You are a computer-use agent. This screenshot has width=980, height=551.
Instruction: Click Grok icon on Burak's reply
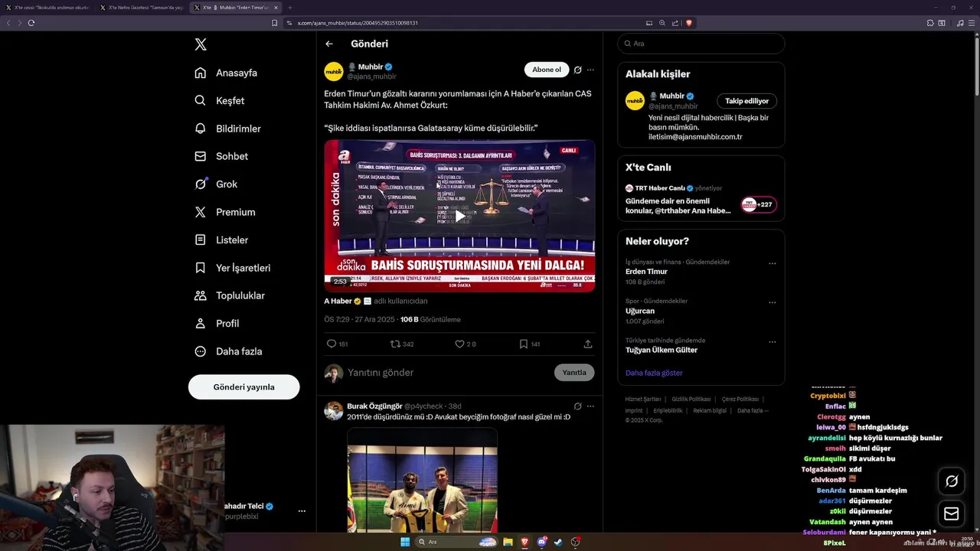tap(578, 406)
